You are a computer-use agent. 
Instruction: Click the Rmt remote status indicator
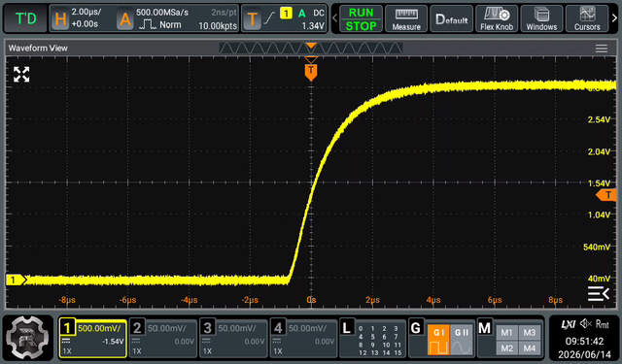click(x=603, y=324)
